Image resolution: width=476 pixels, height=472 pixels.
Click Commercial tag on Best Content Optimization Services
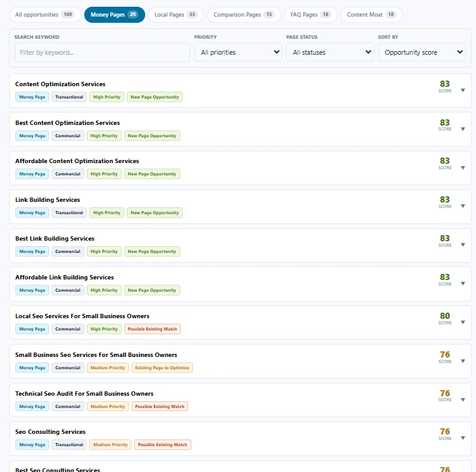[x=68, y=136]
